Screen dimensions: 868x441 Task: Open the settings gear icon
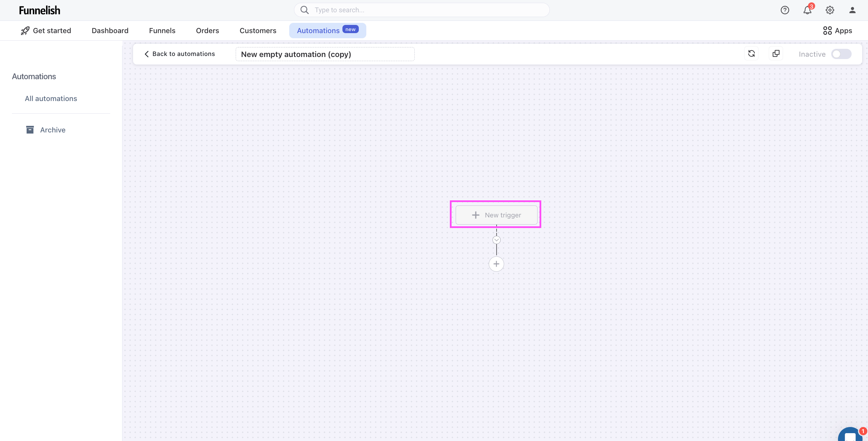(x=830, y=10)
